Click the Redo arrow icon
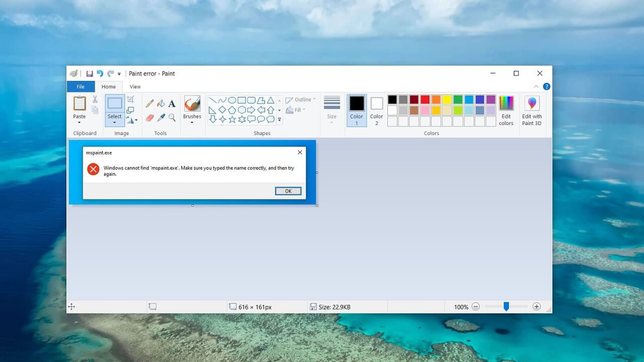 click(110, 74)
